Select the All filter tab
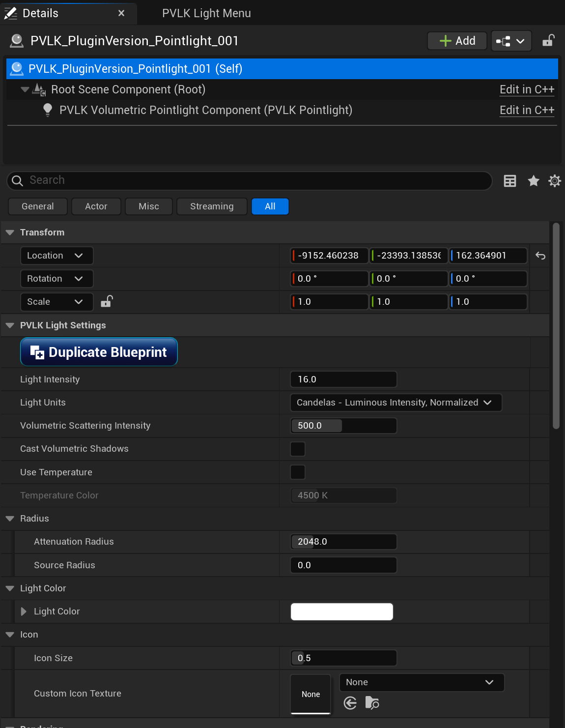This screenshot has height=728, width=565. point(270,206)
